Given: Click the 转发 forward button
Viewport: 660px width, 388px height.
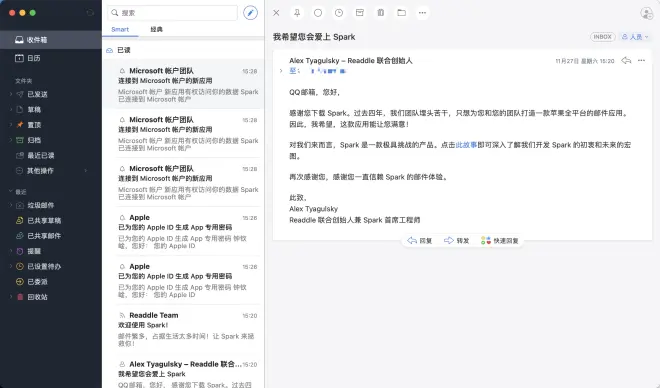Looking at the screenshot, I should point(456,241).
